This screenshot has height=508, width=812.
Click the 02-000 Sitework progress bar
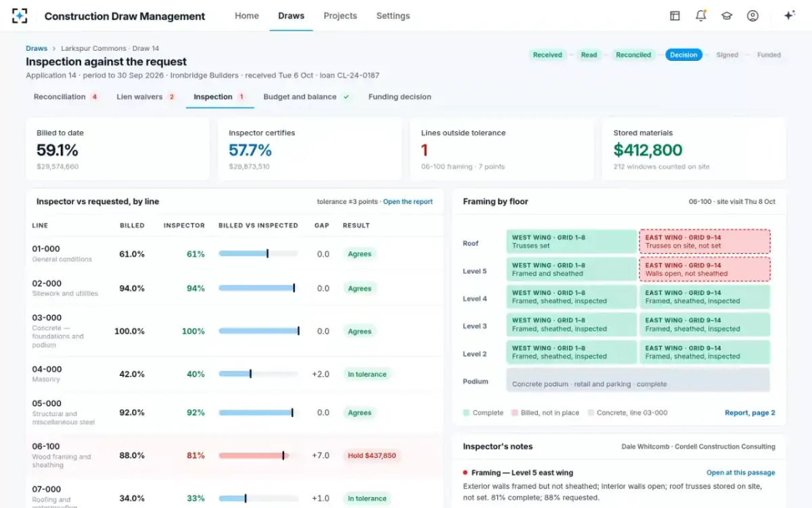pos(258,288)
